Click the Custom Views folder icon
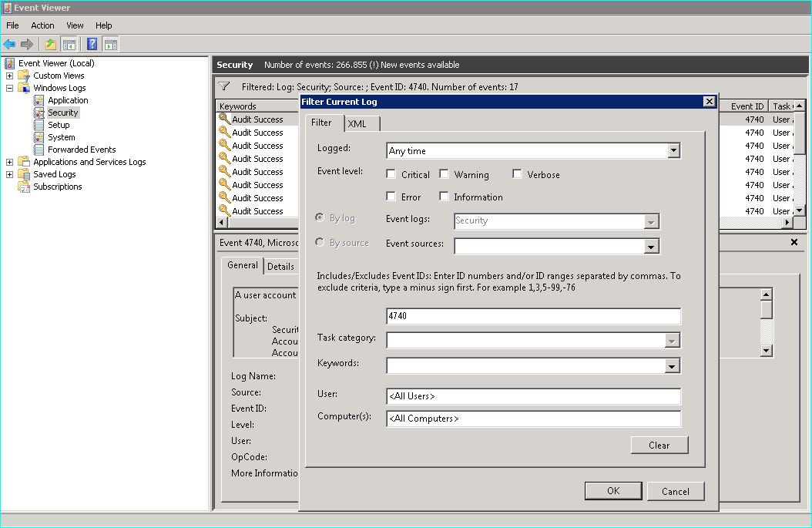The width and height of the screenshot is (812, 528). click(24, 76)
